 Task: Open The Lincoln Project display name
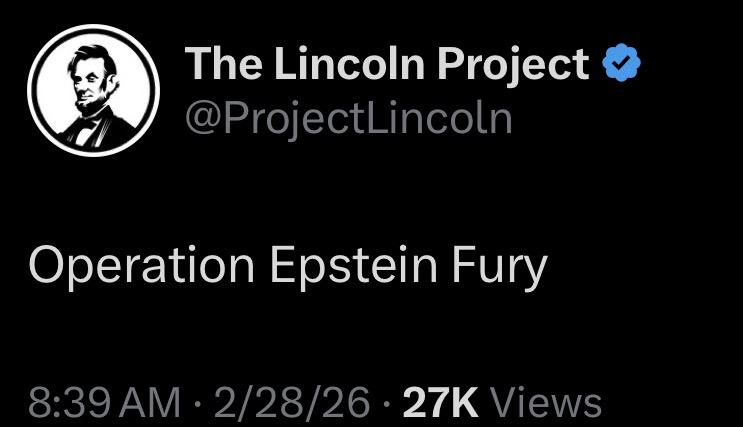point(387,66)
